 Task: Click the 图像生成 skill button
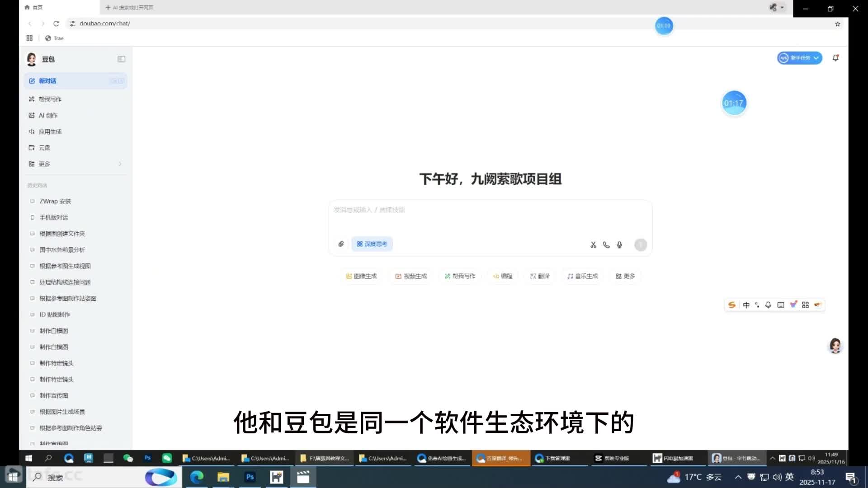[x=361, y=276]
